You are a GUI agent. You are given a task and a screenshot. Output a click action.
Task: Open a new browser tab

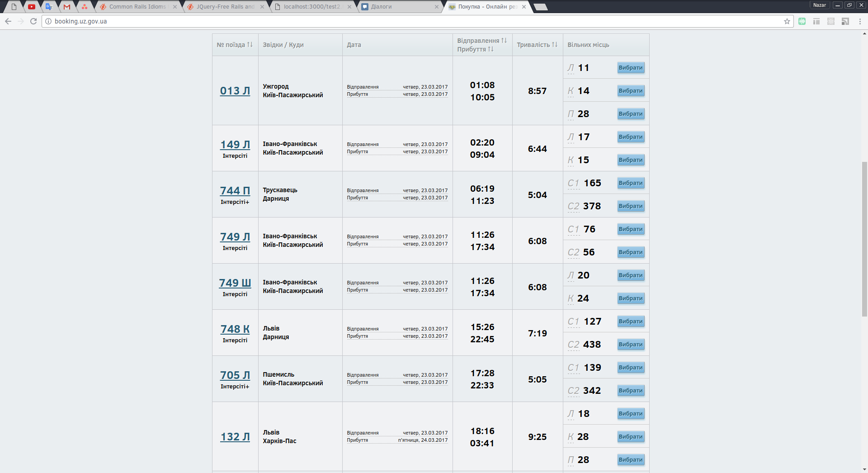click(x=541, y=7)
